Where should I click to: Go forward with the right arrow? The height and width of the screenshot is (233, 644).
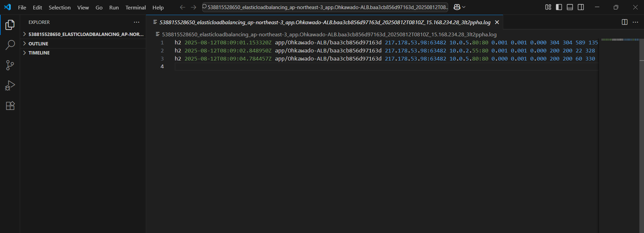(x=194, y=7)
